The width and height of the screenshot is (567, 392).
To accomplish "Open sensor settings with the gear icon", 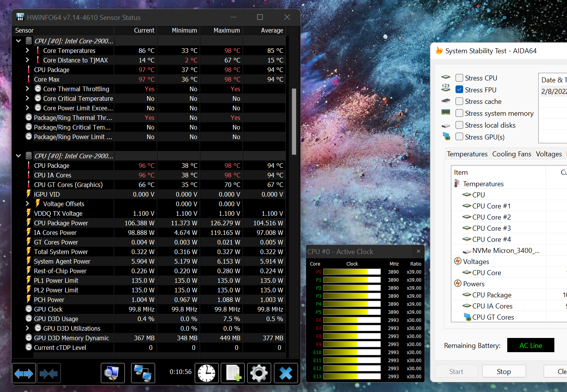I will pyautogui.click(x=259, y=373).
